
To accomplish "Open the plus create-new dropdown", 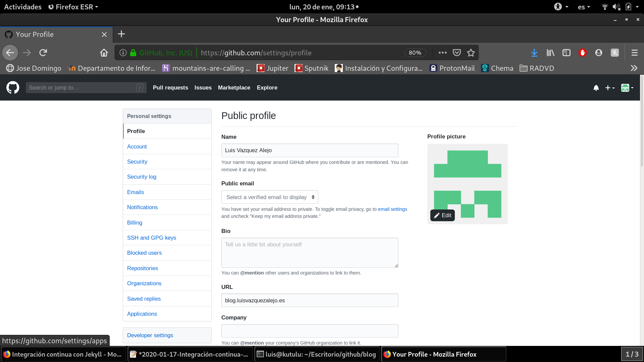I will 609,88.
